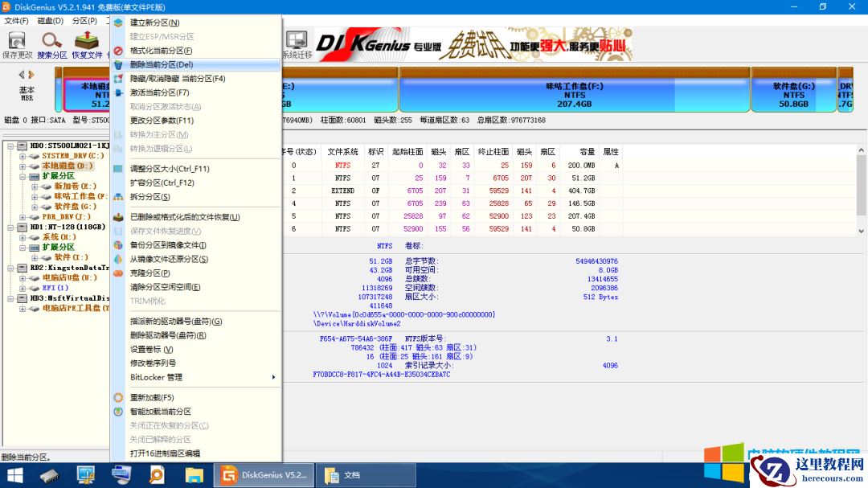The height and width of the screenshot is (488, 868).
Task: Click the 保存更改 (save changes) toolbar icon
Action: point(18,40)
